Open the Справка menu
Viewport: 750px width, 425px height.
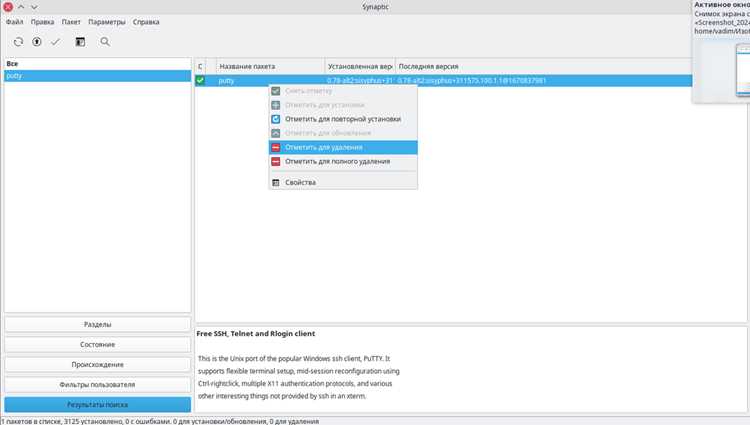pyautogui.click(x=146, y=22)
